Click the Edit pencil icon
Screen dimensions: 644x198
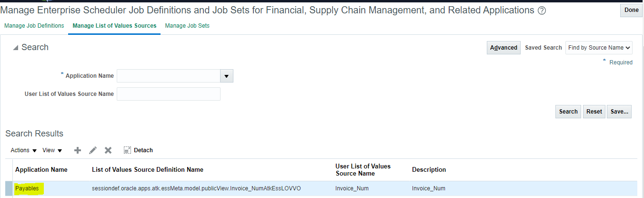pos(93,150)
